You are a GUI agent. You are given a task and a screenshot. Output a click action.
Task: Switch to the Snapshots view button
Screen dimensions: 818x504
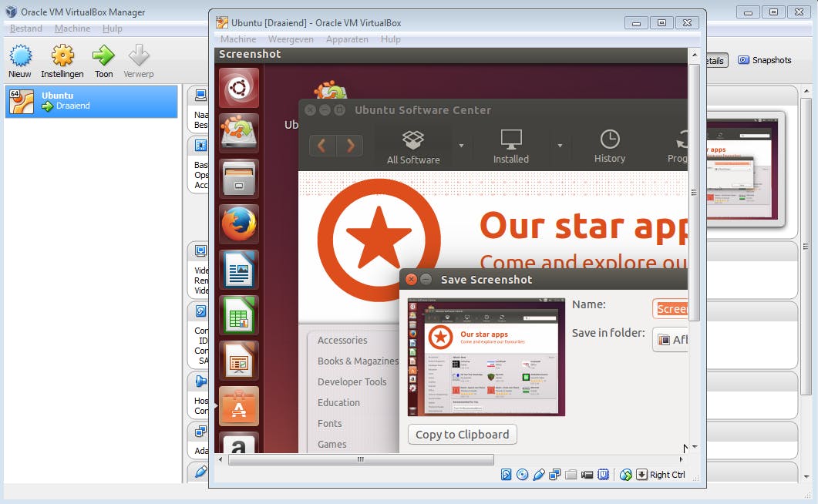tap(764, 60)
